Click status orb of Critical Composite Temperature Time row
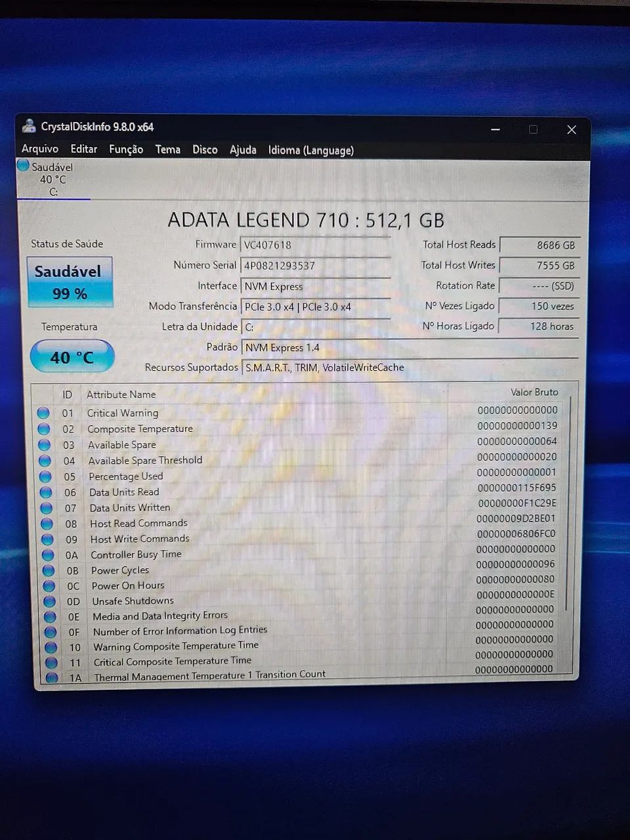 click(x=51, y=663)
